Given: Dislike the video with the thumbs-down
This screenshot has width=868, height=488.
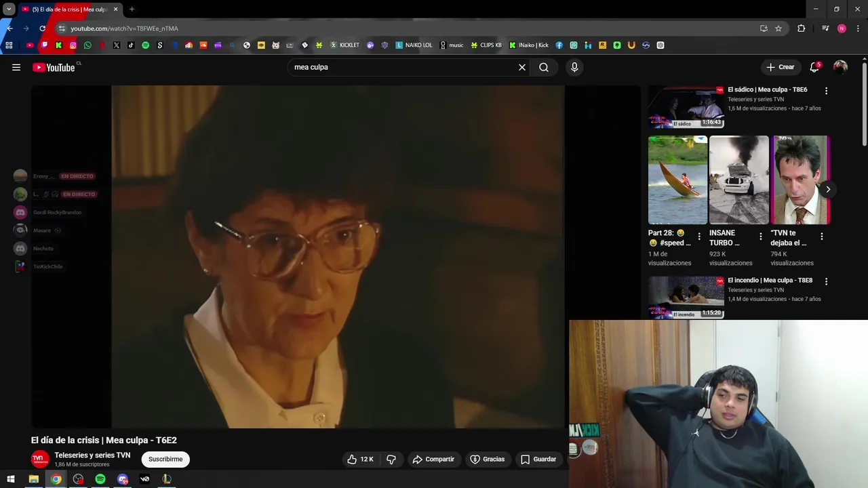Looking at the screenshot, I should click(x=391, y=459).
